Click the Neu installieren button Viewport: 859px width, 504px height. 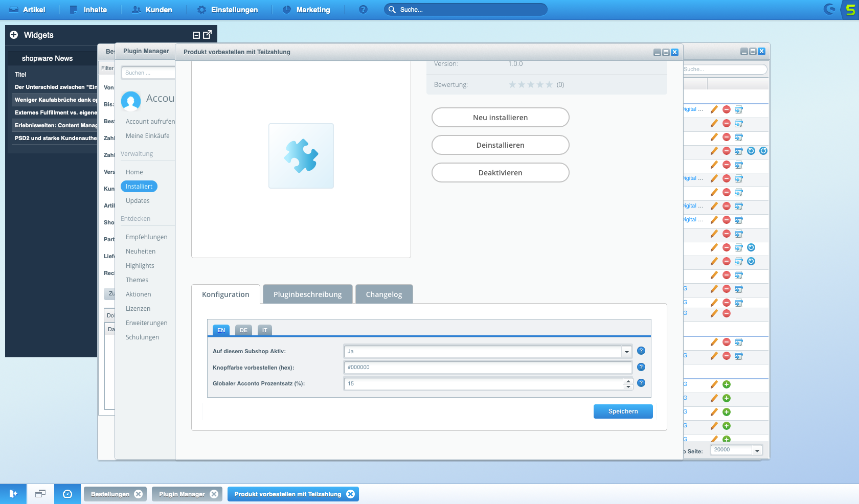500,117
